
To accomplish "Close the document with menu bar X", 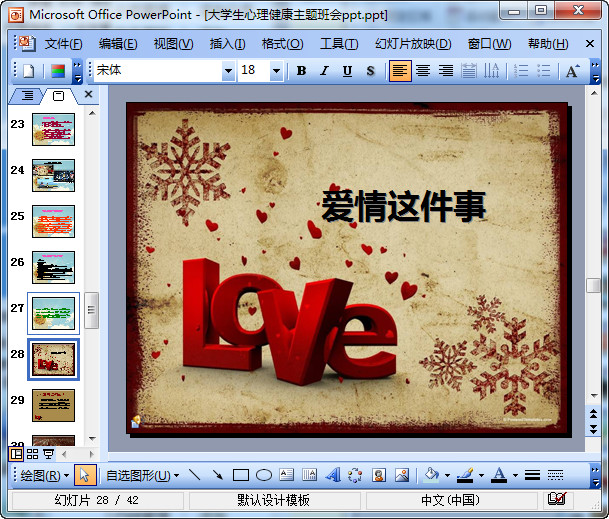I will pos(590,44).
